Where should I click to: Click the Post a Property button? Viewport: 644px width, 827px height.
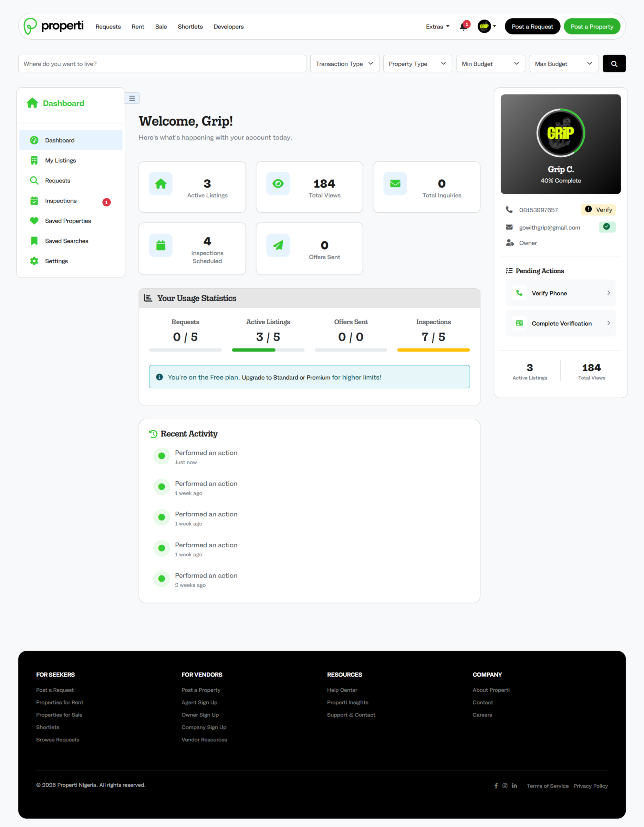592,26
